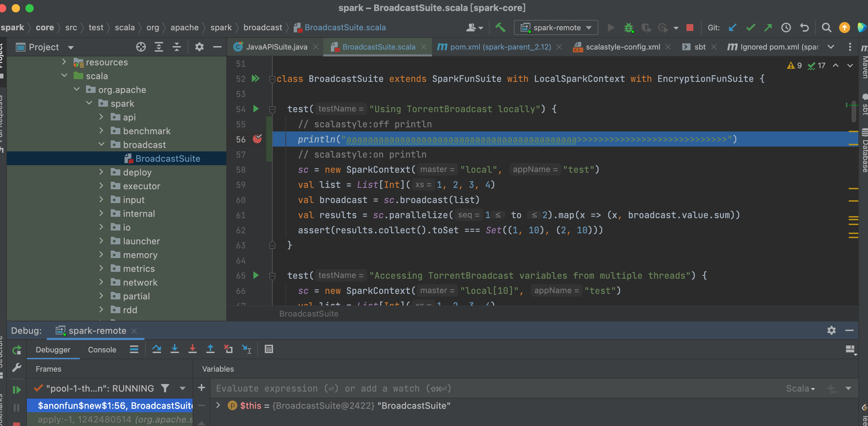Select BroadcastSuite in project tree
Image resolution: width=868 pixels, height=426 pixels.
168,158
